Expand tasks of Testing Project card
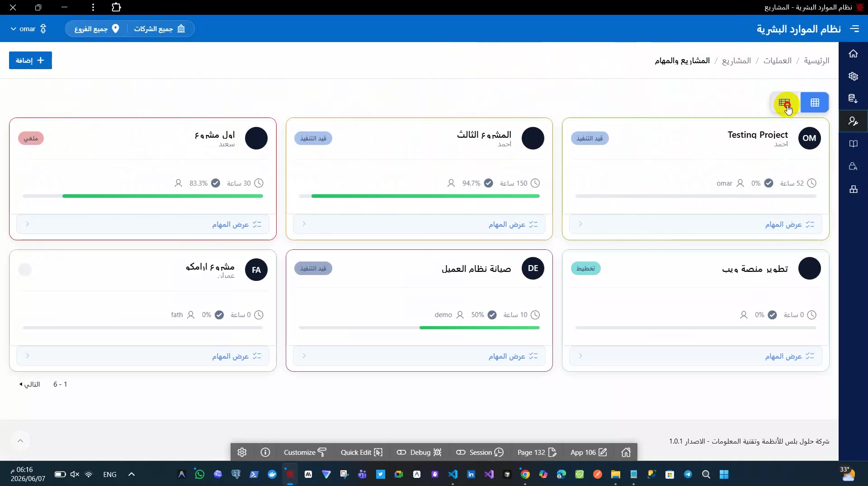The width and height of the screenshot is (868, 486). coord(696,224)
